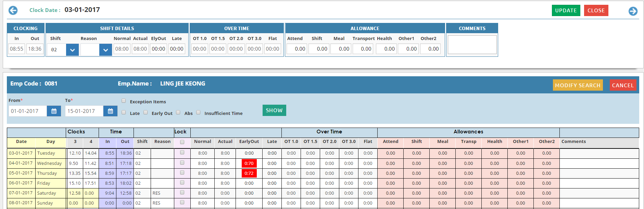
Task: Tick the Late filter checkbox
Action: coord(124,113)
